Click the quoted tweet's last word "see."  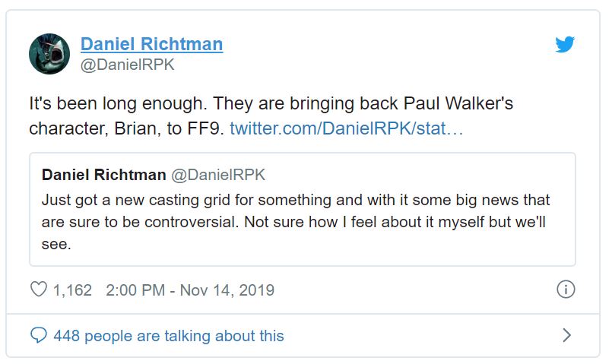click(x=56, y=246)
